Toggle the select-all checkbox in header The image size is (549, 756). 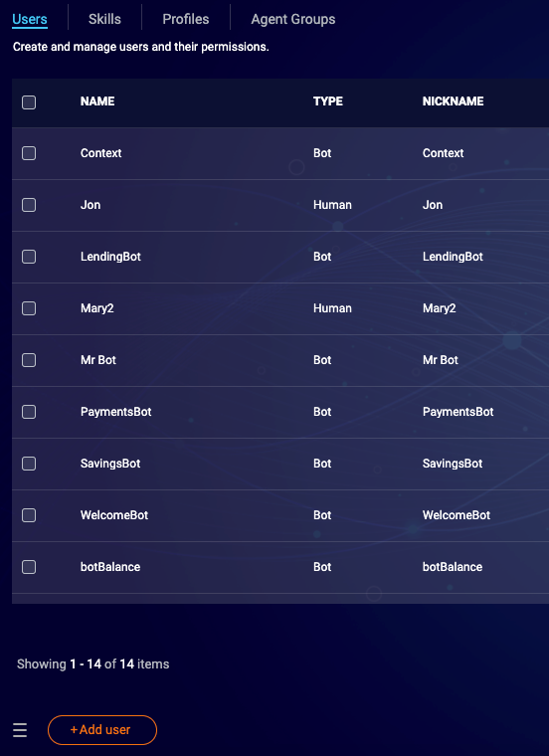29,102
